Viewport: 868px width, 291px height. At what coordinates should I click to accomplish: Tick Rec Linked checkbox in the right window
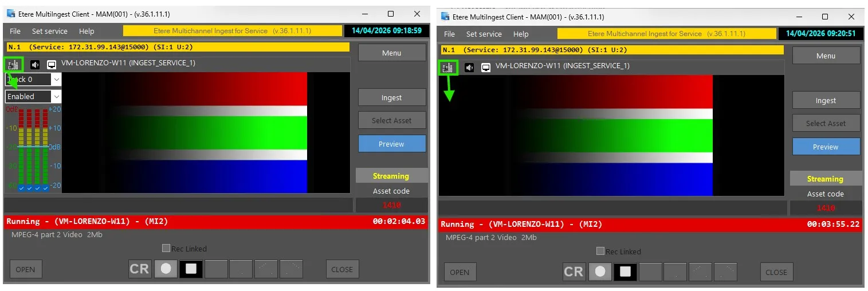pyautogui.click(x=600, y=251)
